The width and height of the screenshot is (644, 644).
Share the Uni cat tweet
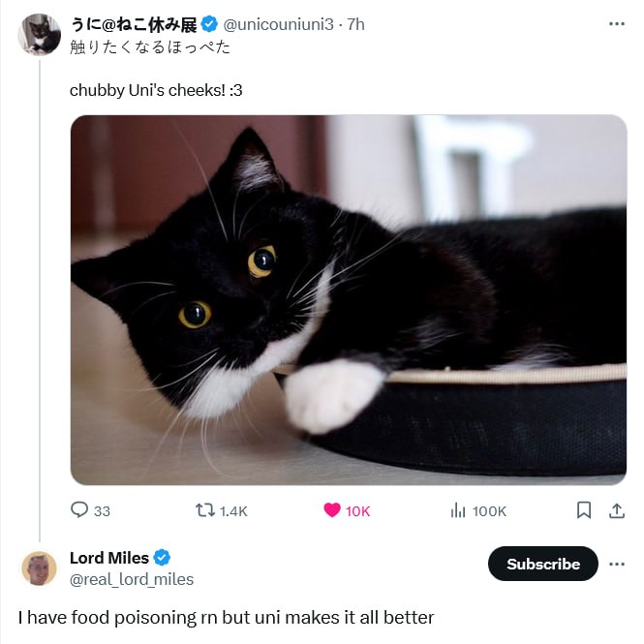(x=616, y=510)
